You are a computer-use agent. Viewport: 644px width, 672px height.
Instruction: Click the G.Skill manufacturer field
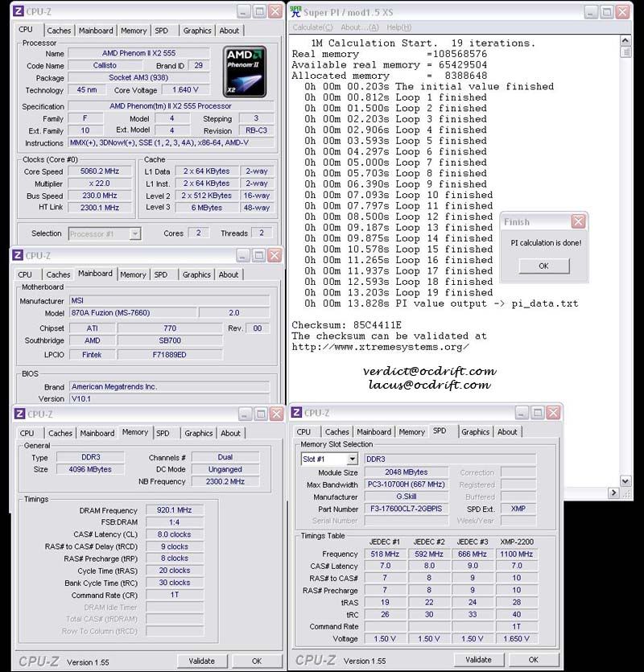coord(406,497)
